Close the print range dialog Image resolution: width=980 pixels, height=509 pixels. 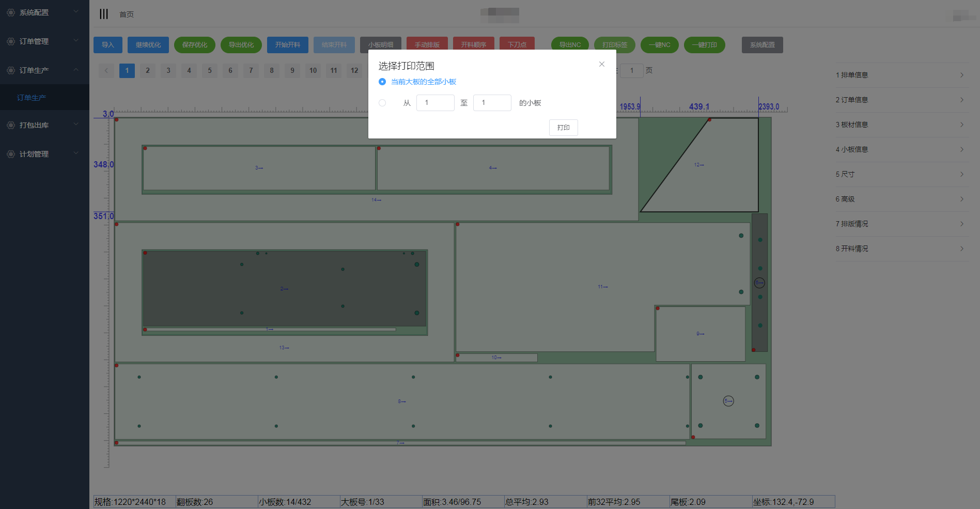point(601,64)
